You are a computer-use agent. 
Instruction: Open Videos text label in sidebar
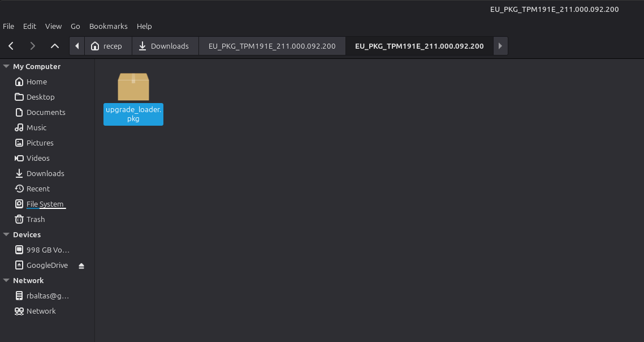pyautogui.click(x=38, y=158)
